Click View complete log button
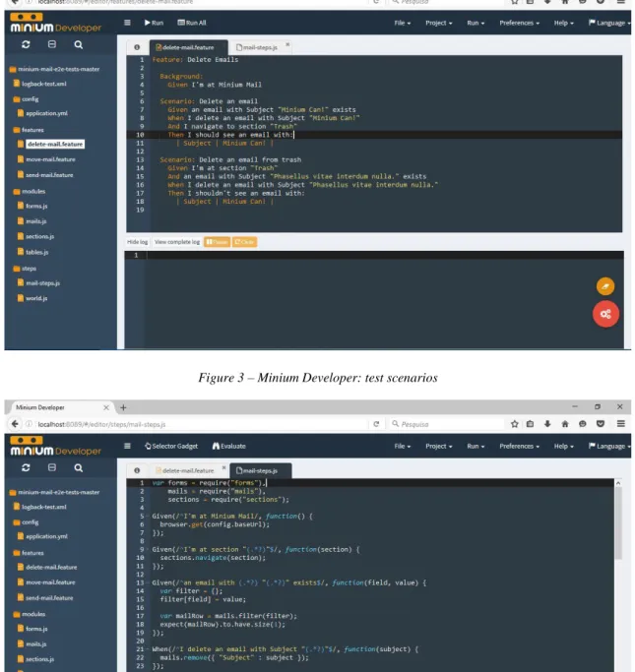635x672 pixels. 177,242
